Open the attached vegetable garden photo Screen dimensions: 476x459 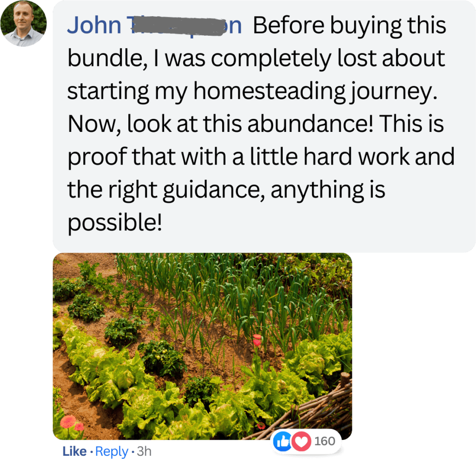(x=203, y=346)
